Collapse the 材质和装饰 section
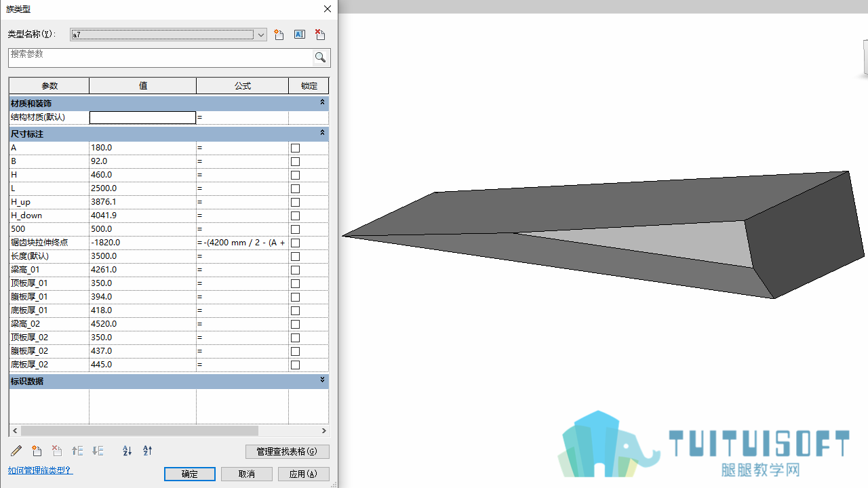This screenshot has height=488, width=868. [x=323, y=102]
